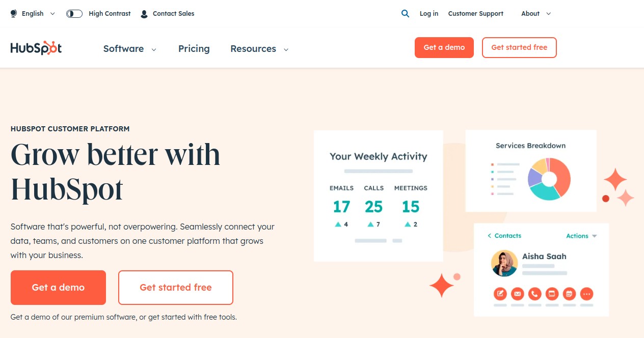Click the large Get a demo button
This screenshot has width=644, height=338.
coord(58,288)
